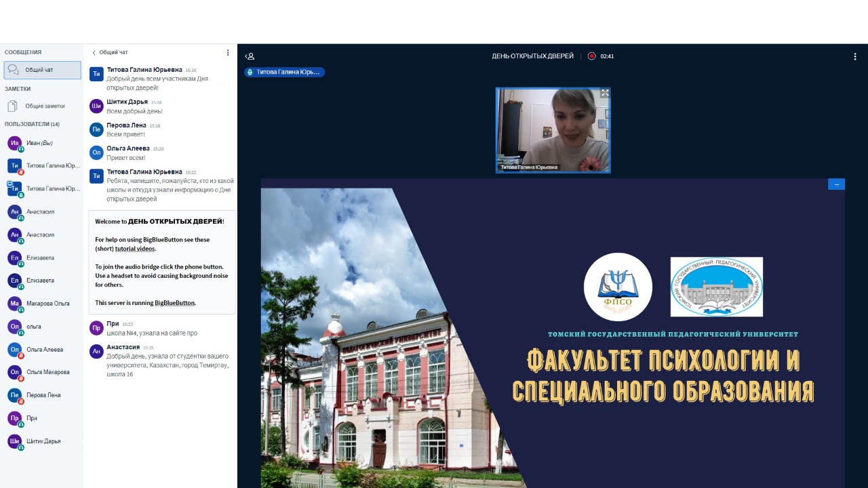Click the talking indicator for Титова Галина
The image size is (868, 488).
(x=284, y=72)
